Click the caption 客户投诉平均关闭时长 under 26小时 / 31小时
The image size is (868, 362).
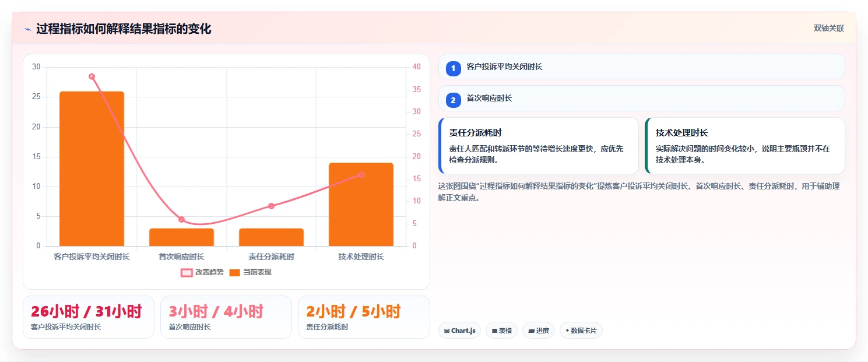[66, 327]
